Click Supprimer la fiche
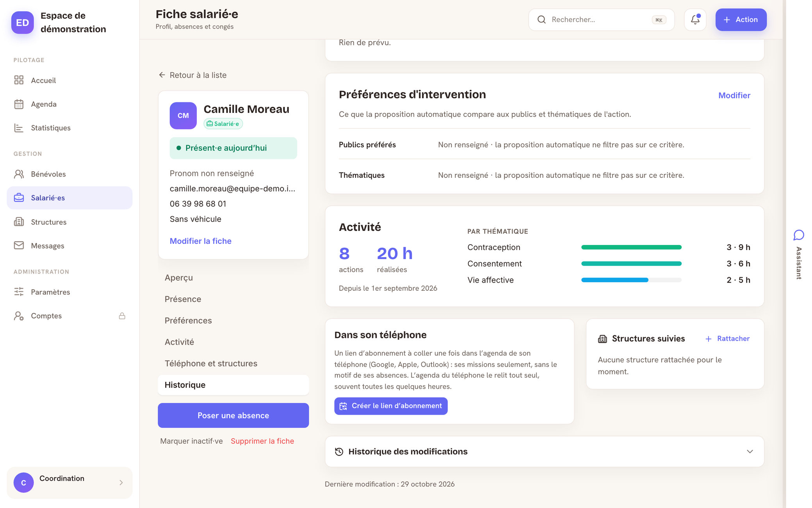Screen dimensions: 812x508 [x=262, y=441]
